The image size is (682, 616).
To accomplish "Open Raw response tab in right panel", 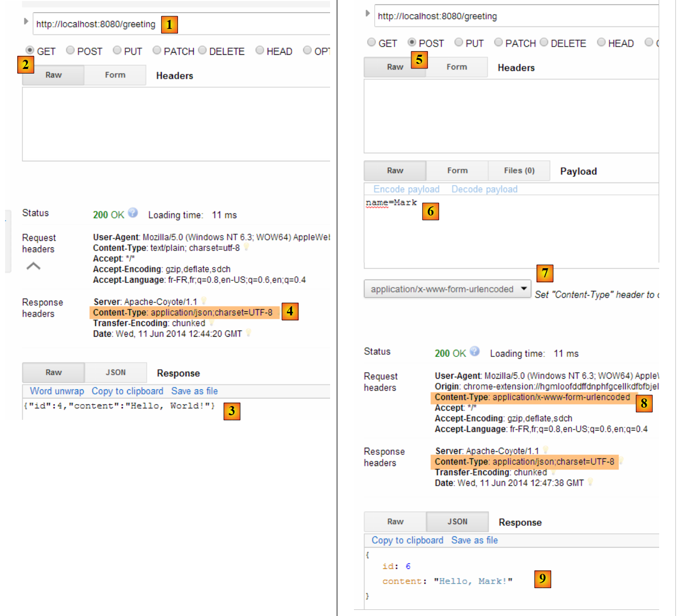I will [x=395, y=522].
